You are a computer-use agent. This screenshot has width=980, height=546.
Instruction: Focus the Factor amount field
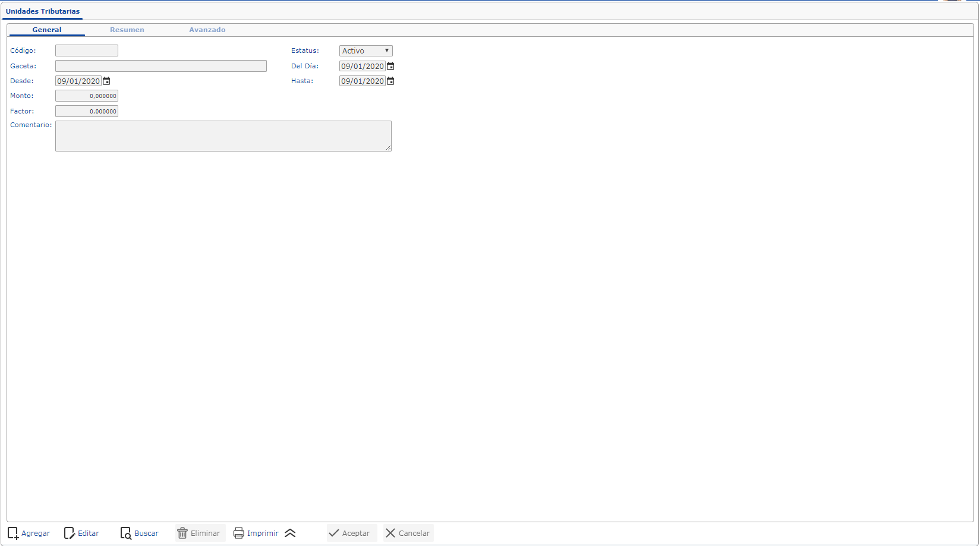pos(87,111)
